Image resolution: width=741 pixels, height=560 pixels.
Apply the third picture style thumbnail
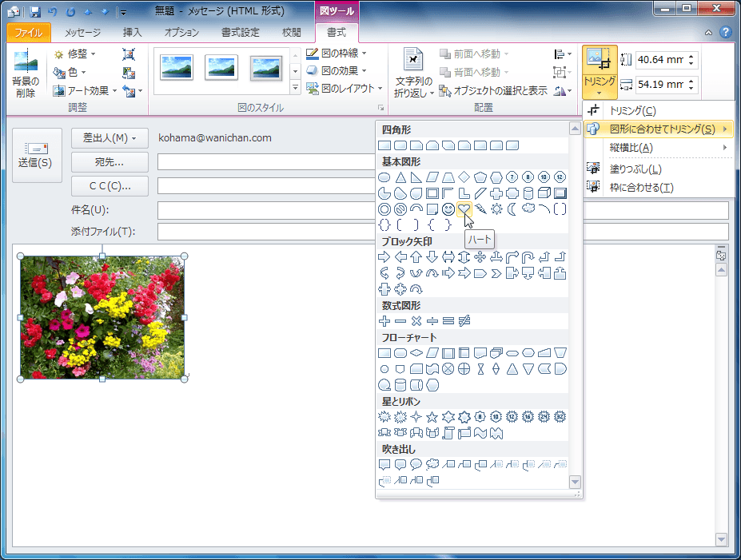click(x=266, y=68)
